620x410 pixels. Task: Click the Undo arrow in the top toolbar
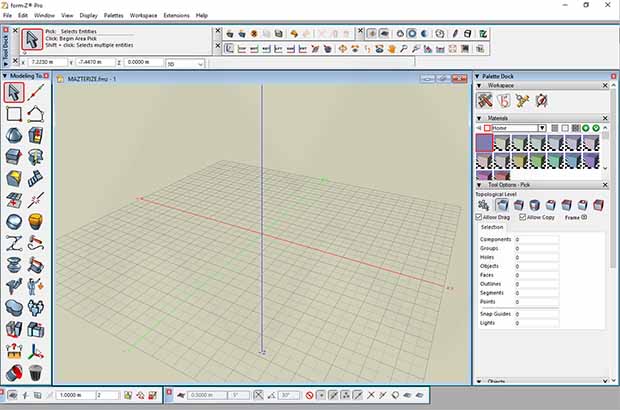[294, 34]
